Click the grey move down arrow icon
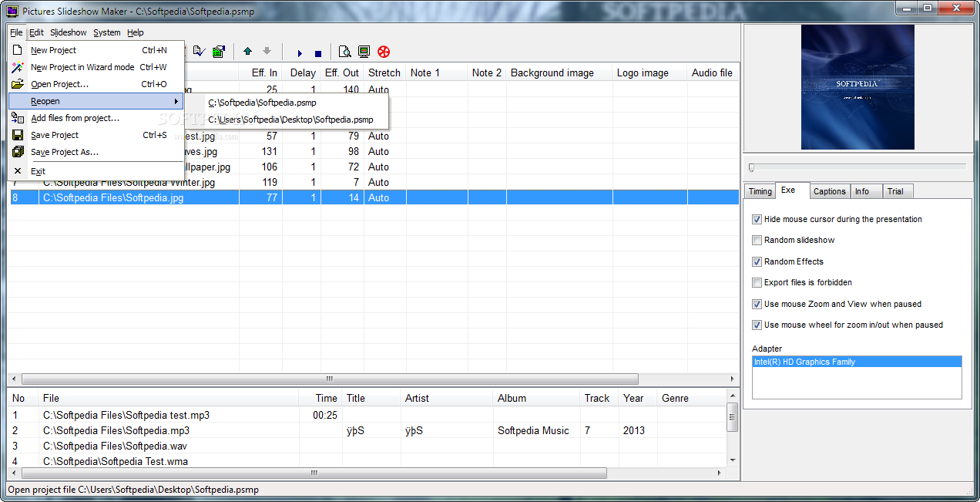Viewport: 980px width, 502px height. coord(267,52)
